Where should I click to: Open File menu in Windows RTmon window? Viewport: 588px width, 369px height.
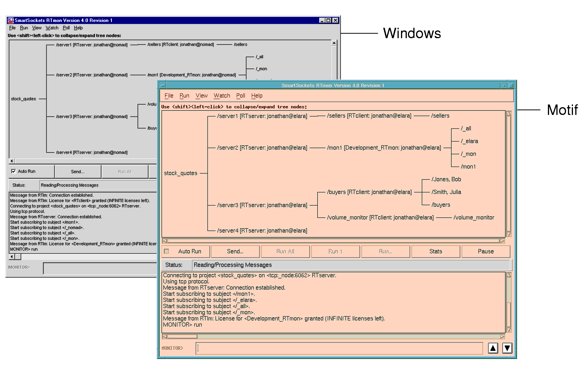coord(12,28)
